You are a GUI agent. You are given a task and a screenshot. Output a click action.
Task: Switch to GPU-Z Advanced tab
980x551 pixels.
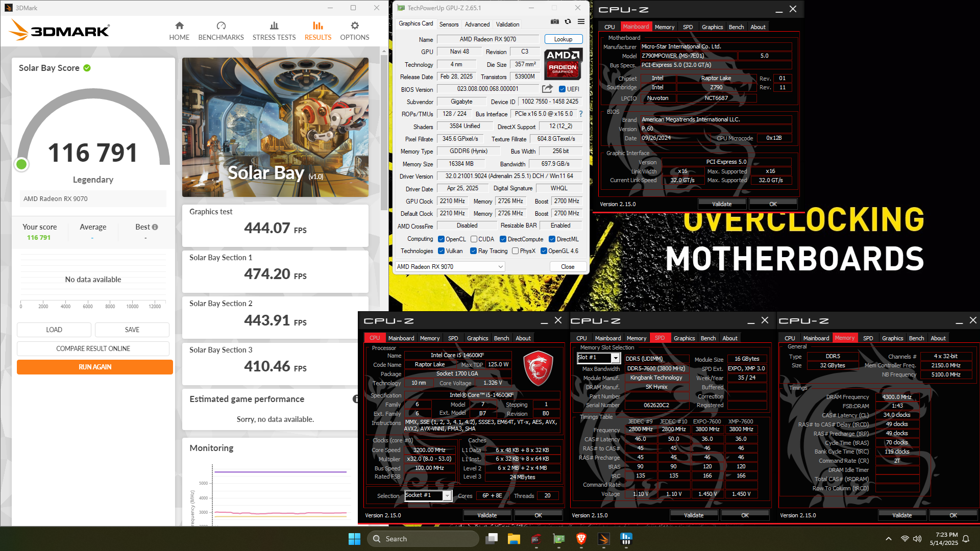coord(477,24)
